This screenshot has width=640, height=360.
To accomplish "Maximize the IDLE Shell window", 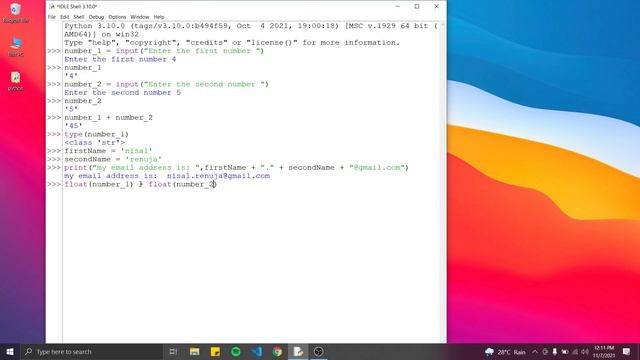I will click(x=417, y=7).
